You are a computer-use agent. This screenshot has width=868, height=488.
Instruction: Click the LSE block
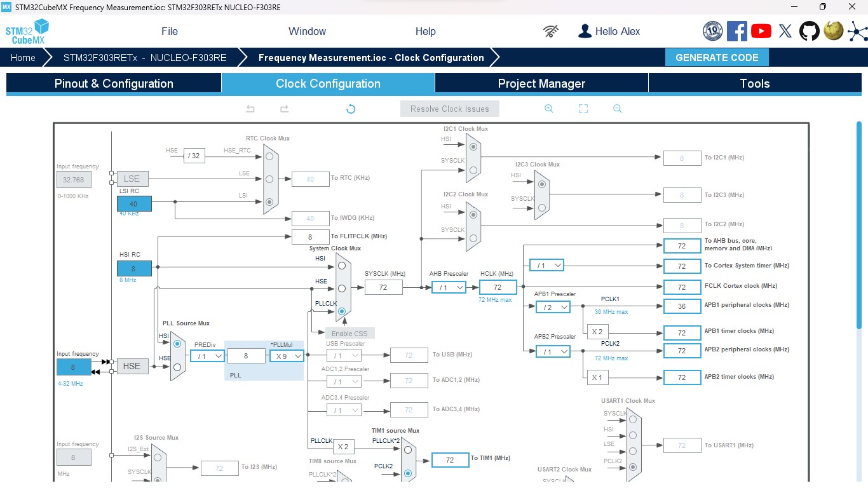pyautogui.click(x=132, y=179)
